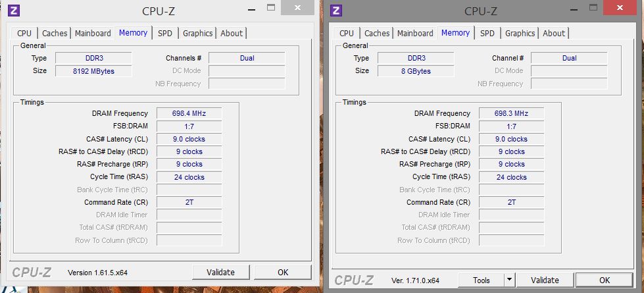Select 698.3 MHz DRAM Frequency value
The width and height of the screenshot is (644, 293).
click(x=511, y=113)
